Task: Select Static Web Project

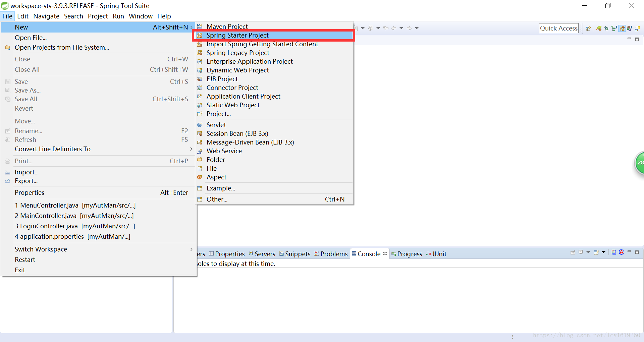Action: tap(274, 105)
